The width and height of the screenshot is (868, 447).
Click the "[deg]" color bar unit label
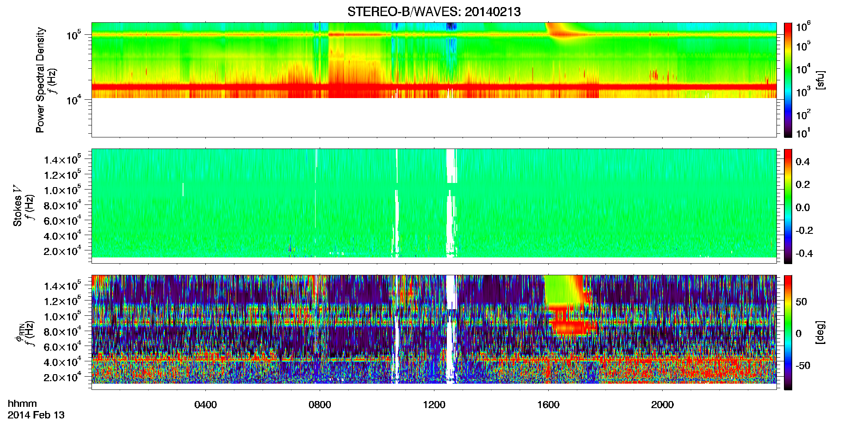point(820,332)
